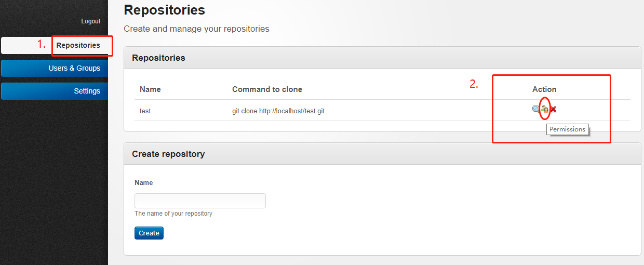Click the hint text under Name field
Viewport: 644px width, 265px height.
(x=173, y=214)
